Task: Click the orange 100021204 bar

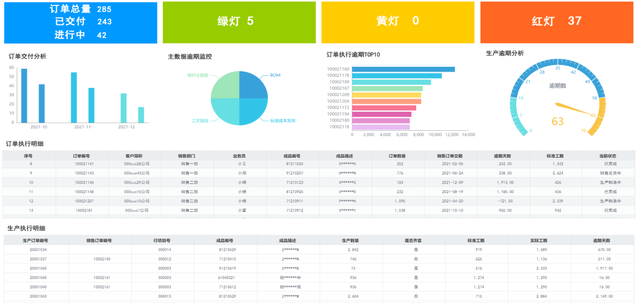Action: pos(386,101)
